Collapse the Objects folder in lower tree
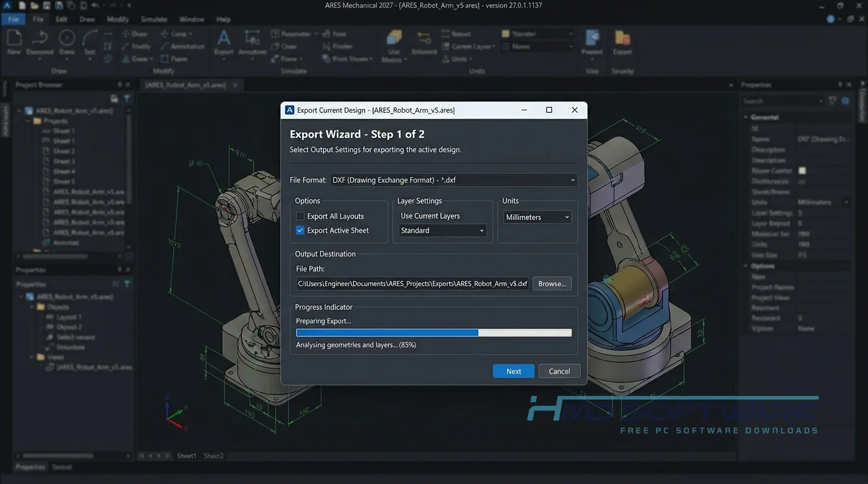The image size is (868, 484). (32, 307)
